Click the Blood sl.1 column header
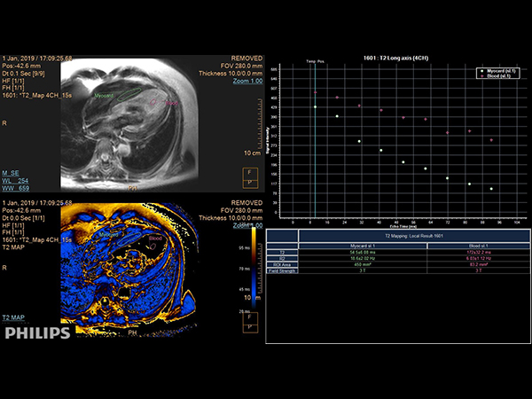 [479, 246]
